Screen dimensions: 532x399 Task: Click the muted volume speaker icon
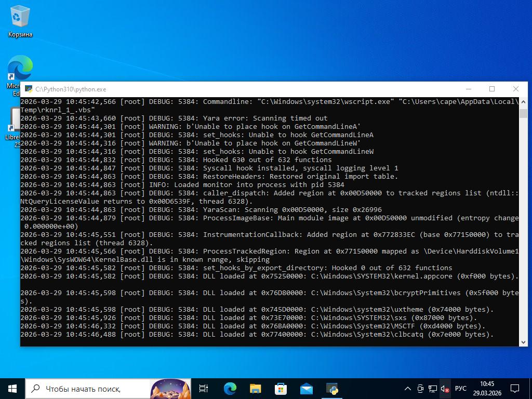point(445,389)
